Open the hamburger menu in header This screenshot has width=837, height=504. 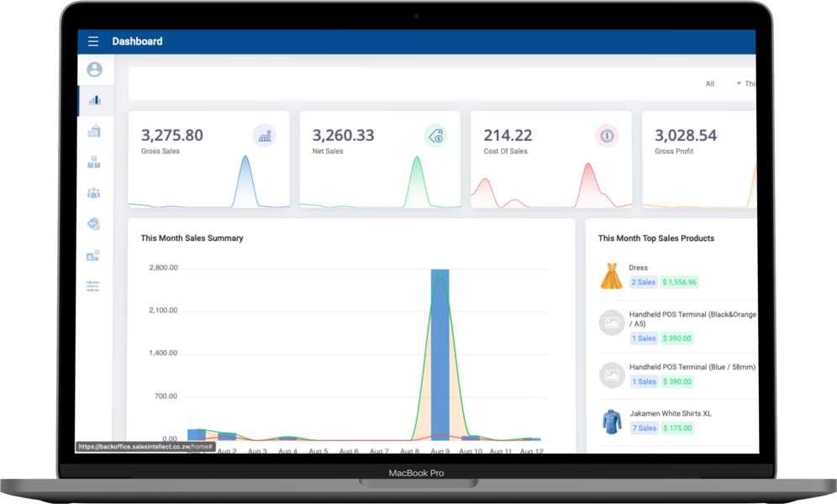point(93,42)
